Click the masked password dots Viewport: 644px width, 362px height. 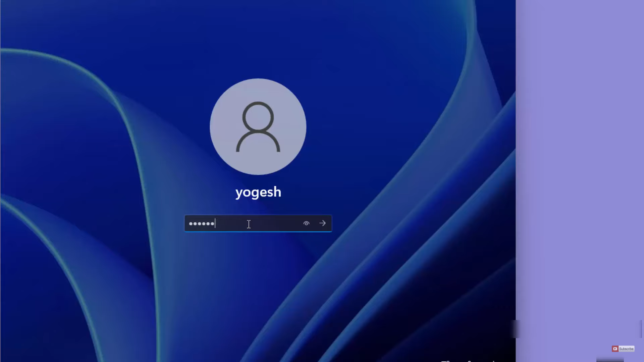tap(201, 224)
